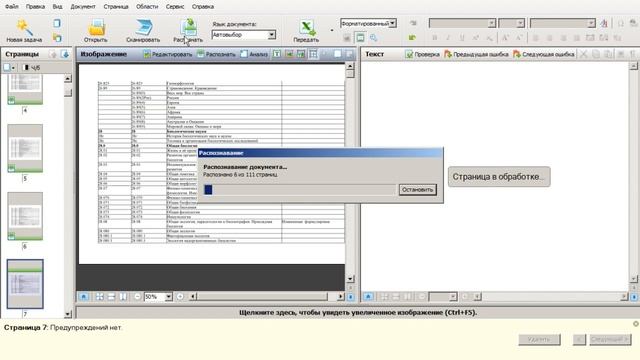Viewport: 640px width, 360px height.
Task: Click Анализ in the Изображение panel
Action: (x=254, y=54)
